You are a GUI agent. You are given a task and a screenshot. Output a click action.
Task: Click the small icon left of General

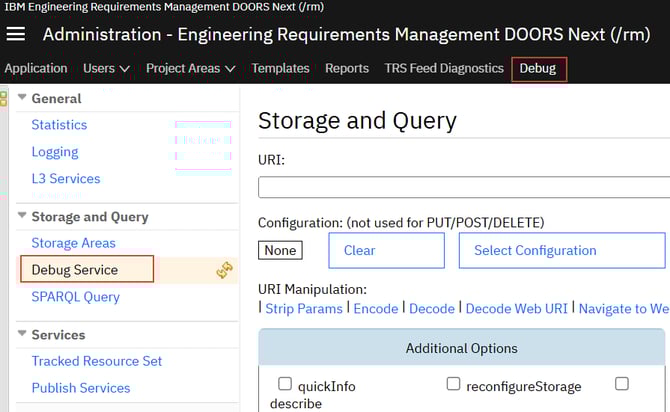click(4, 98)
